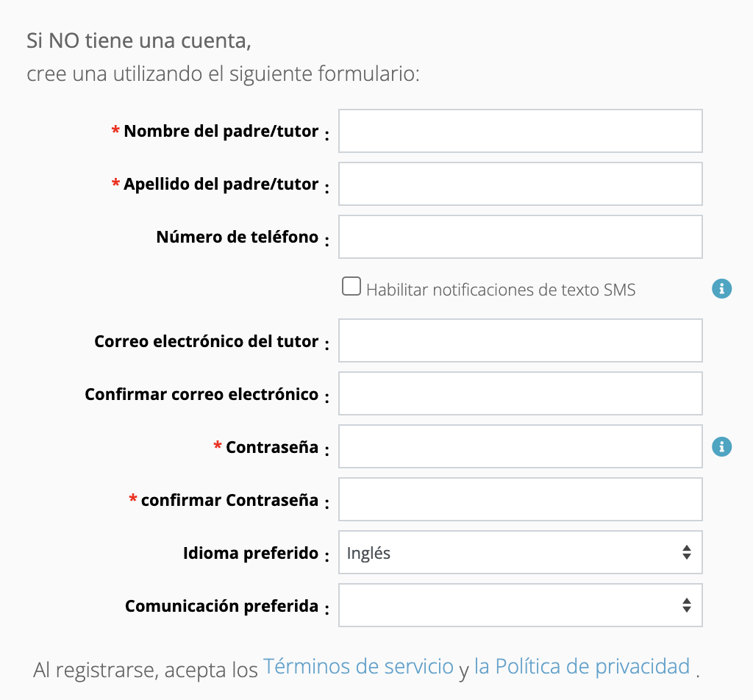Viewport: 753px width, 700px height.
Task: Click the Contraseña label text
Action: coord(272,447)
